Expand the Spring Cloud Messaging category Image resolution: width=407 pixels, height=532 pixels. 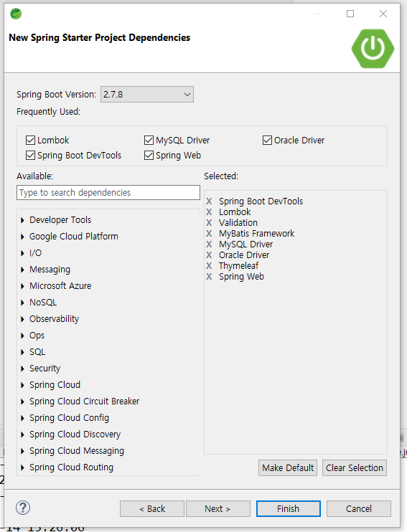tap(22, 451)
